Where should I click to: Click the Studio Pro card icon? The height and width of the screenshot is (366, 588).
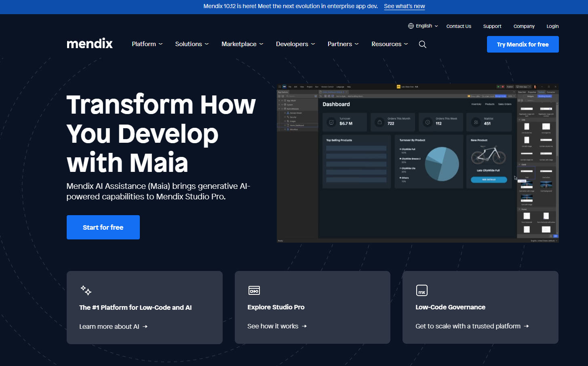click(254, 290)
